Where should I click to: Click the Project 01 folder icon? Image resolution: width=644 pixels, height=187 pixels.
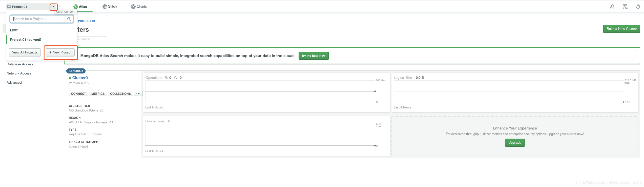[x=9, y=7]
